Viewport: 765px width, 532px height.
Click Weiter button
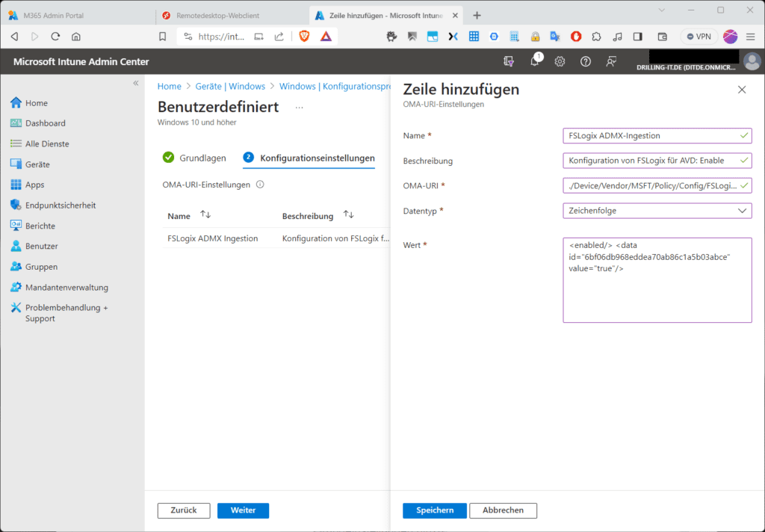pos(243,510)
